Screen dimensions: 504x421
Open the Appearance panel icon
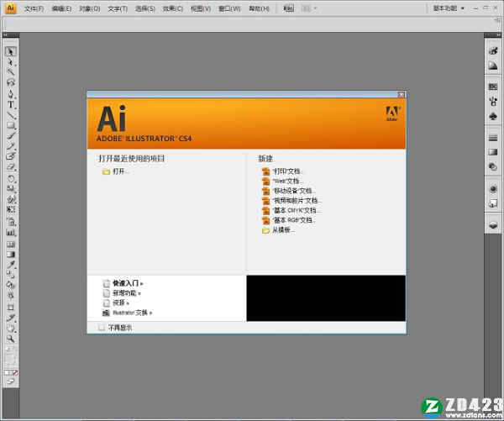coord(493,189)
